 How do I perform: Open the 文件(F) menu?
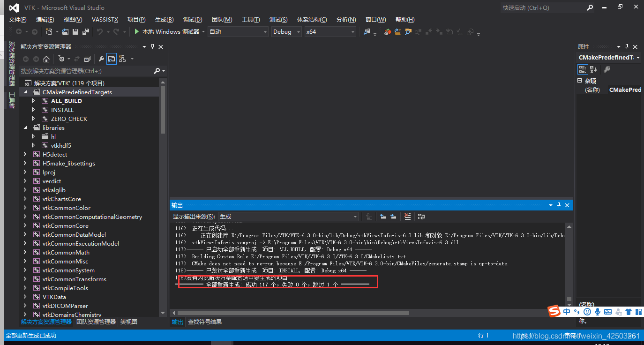coord(18,19)
